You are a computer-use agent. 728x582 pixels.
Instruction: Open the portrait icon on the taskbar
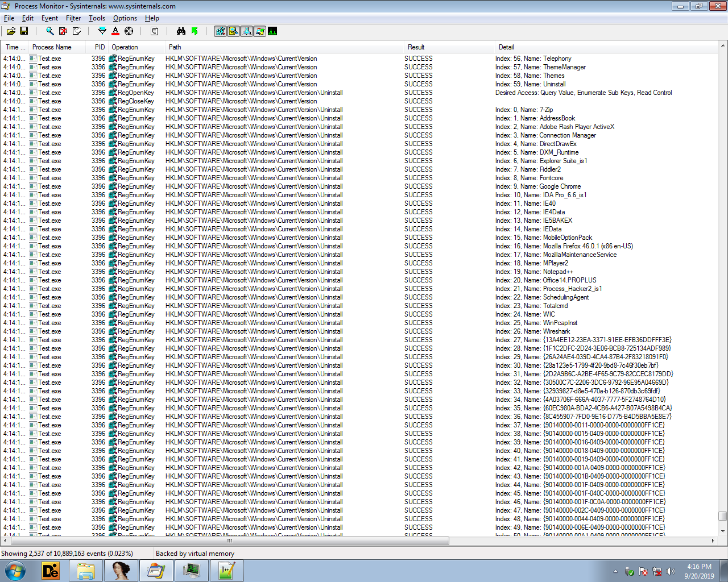121,571
